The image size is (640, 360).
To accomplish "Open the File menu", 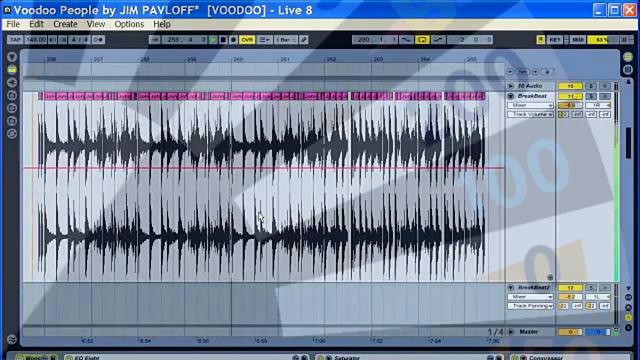I will pos(13,24).
